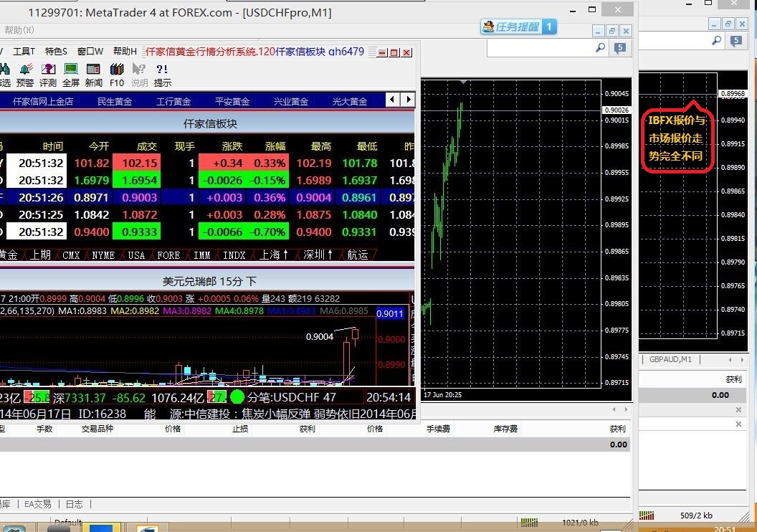This screenshot has width=757, height=532.
Task: Select the GBPAUD,M1 chart tab
Action: tap(671, 359)
